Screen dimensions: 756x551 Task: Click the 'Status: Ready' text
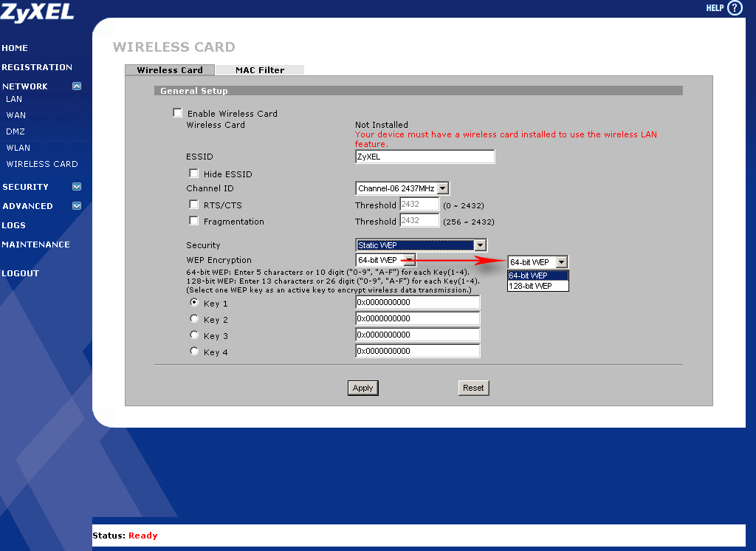[x=125, y=535]
